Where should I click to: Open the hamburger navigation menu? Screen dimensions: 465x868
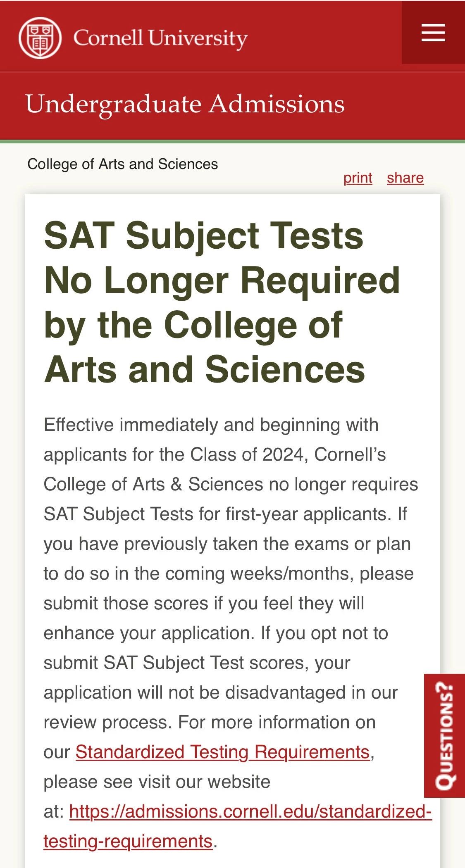point(433,32)
